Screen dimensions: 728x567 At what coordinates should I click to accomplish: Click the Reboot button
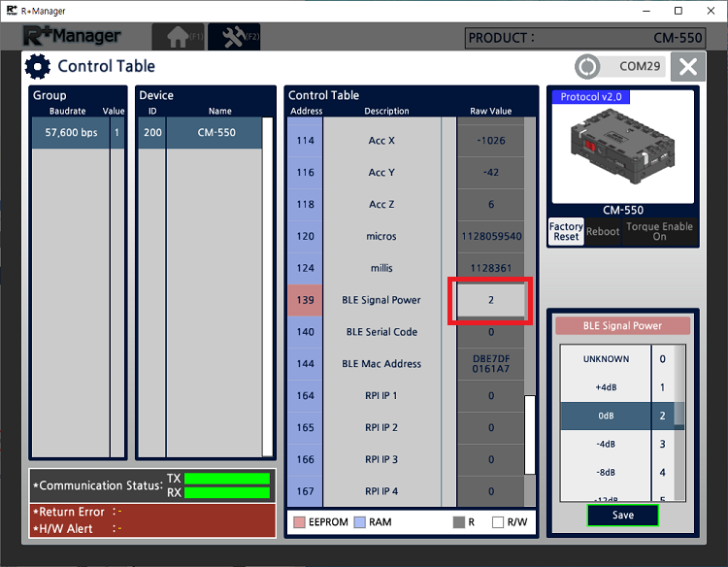click(x=603, y=232)
